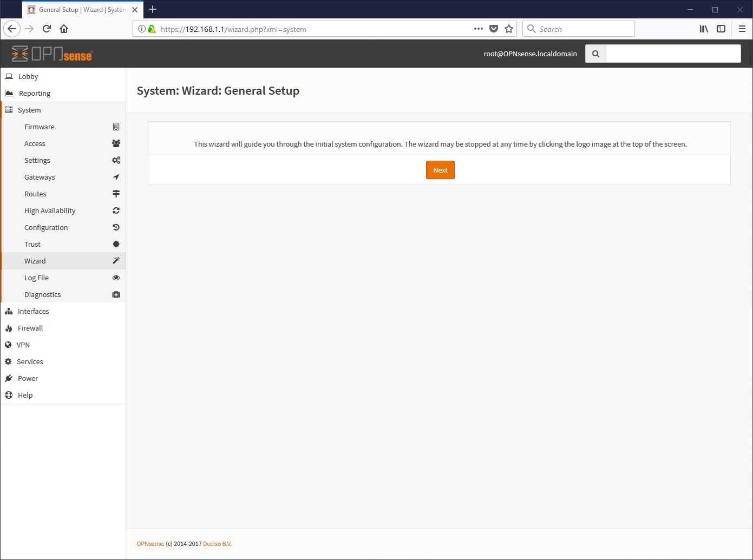Screen dimensions: 753x560
Task: Follow the Deciso B.V. footer link
Action: coord(217,544)
